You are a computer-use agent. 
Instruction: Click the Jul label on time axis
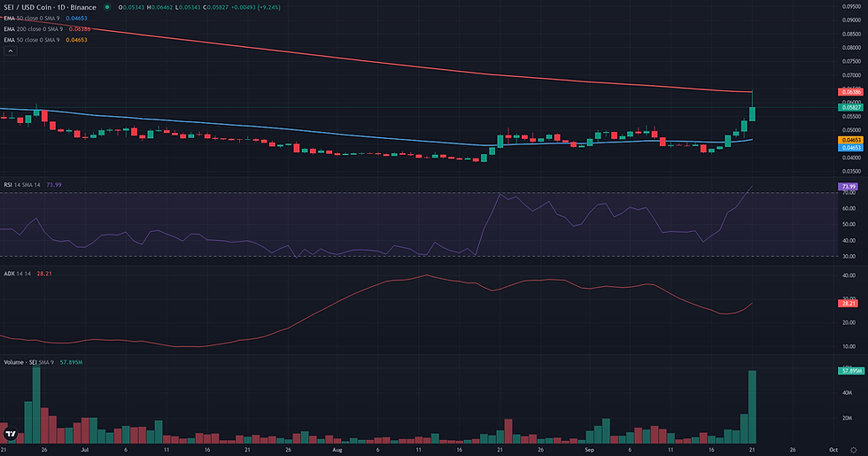(85, 450)
